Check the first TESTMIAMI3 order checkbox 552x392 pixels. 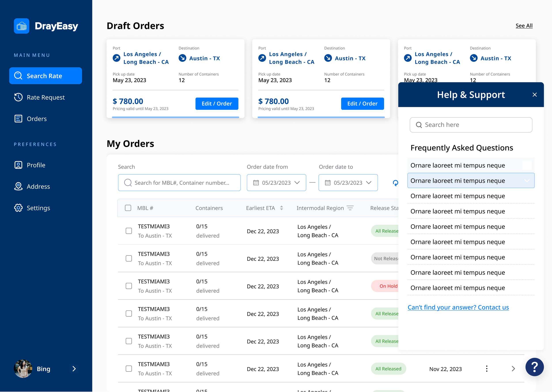coord(129,231)
